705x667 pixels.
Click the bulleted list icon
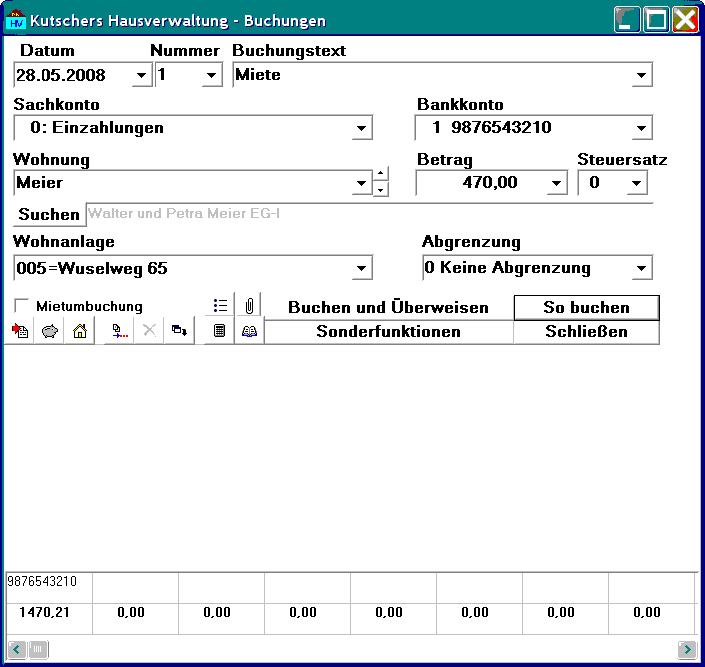[x=220, y=306]
